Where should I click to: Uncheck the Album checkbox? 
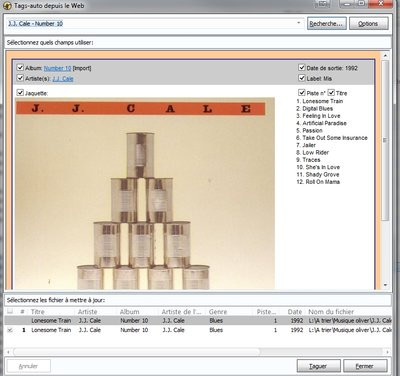pos(20,68)
